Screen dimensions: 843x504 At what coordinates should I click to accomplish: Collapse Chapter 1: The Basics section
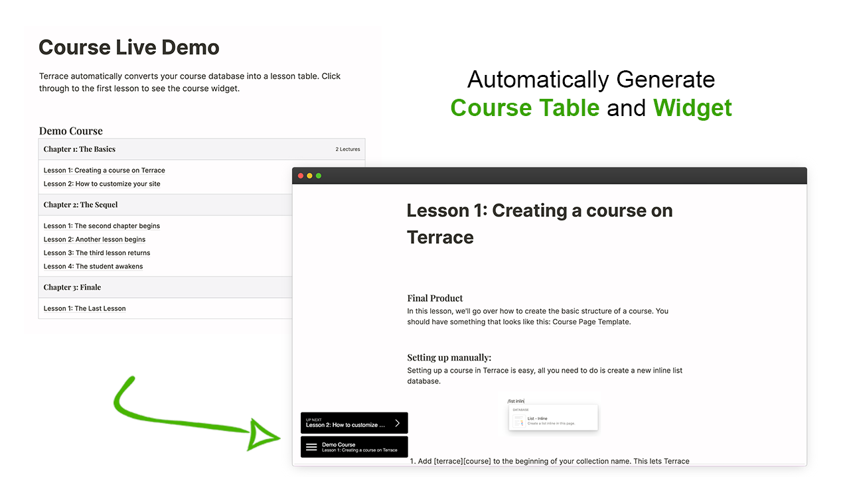(x=202, y=149)
